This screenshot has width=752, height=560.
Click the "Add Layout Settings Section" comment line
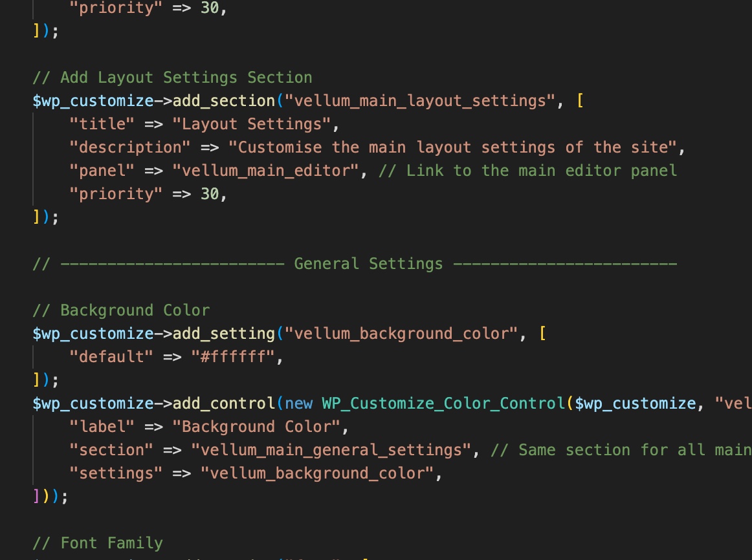point(172,78)
